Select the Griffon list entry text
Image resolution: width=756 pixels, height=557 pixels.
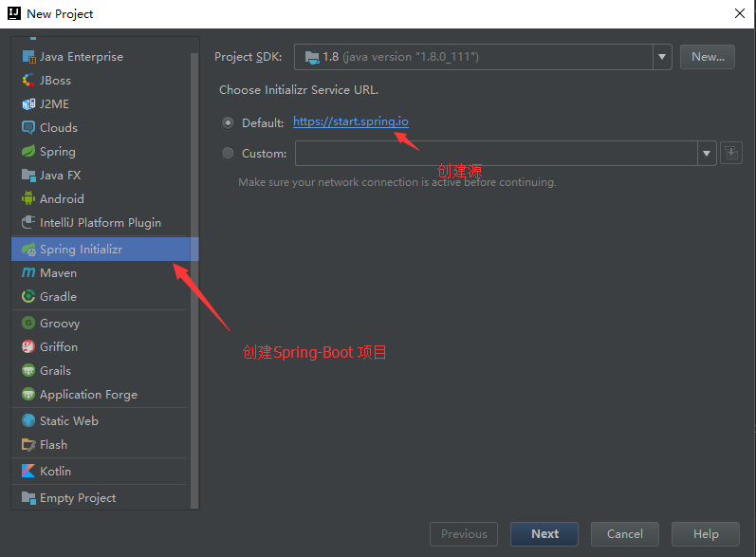click(x=59, y=346)
